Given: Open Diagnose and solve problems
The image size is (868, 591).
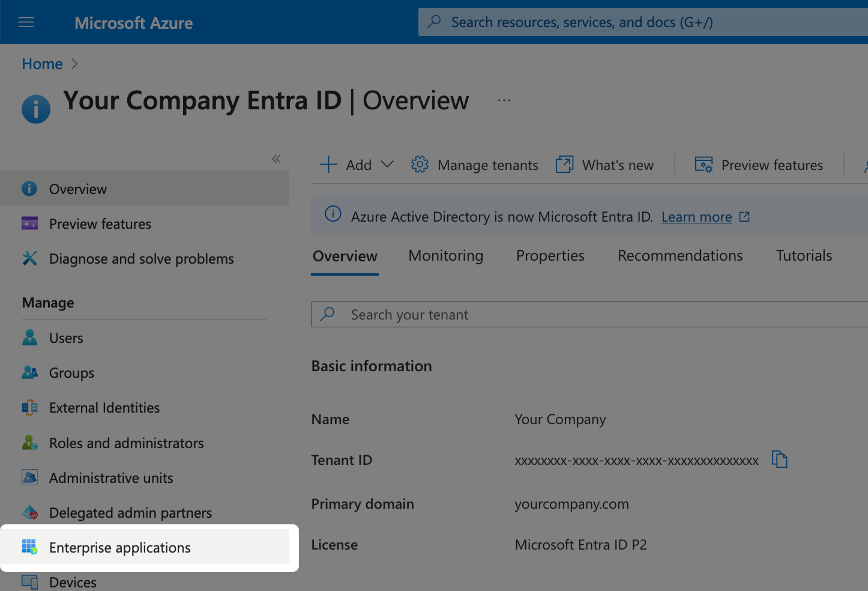Looking at the screenshot, I should pos(141,258).
